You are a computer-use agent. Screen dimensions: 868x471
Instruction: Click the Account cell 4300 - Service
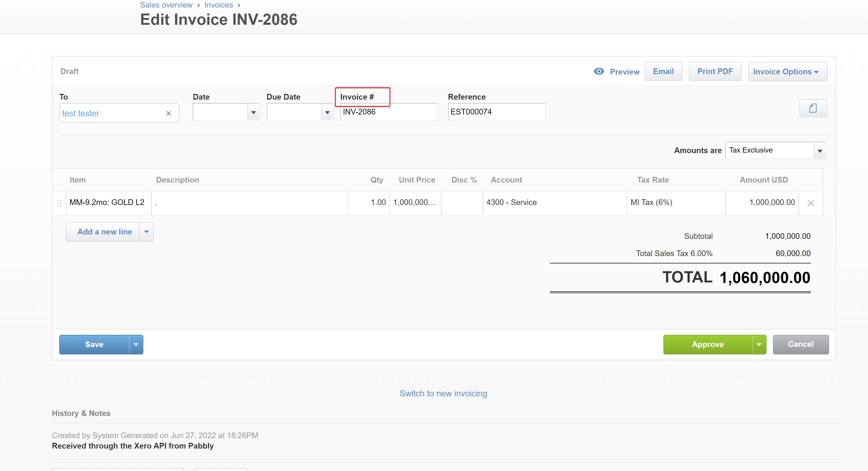[x=555, y=203]
